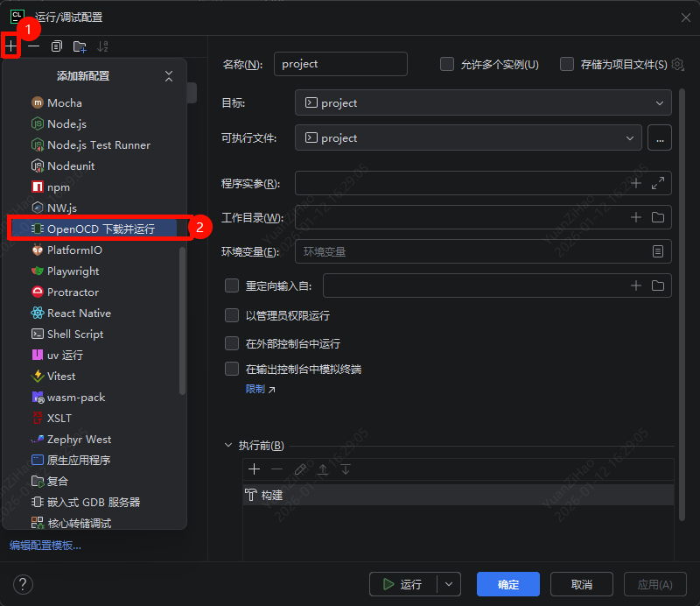Click the add new configuration plus icon
Viewport: 700px width, 606px height.
[x=10, y=46]
